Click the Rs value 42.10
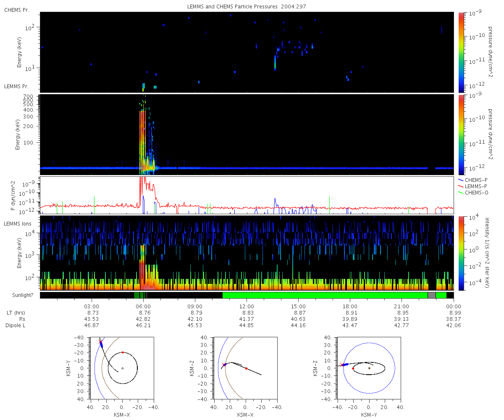 195,319
